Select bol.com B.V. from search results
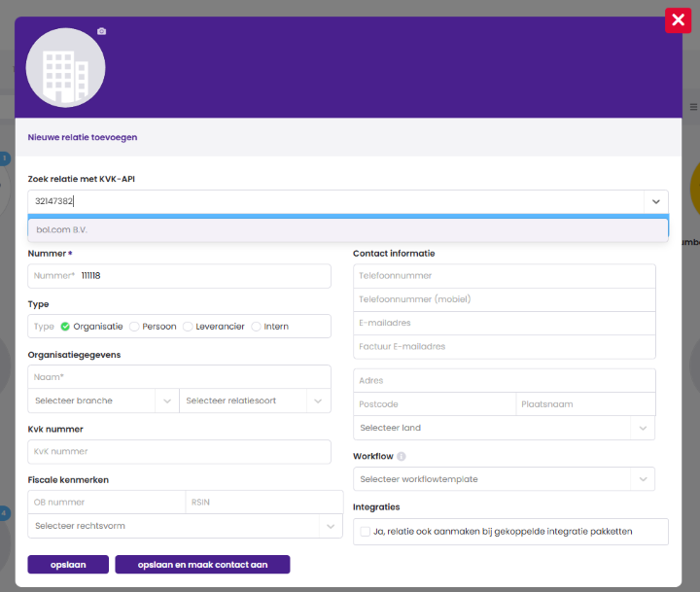The image size is (700, 592). click(x=348, y=229)
